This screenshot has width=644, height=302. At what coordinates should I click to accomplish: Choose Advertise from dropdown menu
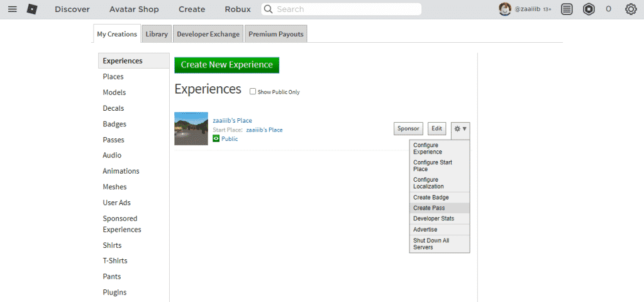[440, 230]
